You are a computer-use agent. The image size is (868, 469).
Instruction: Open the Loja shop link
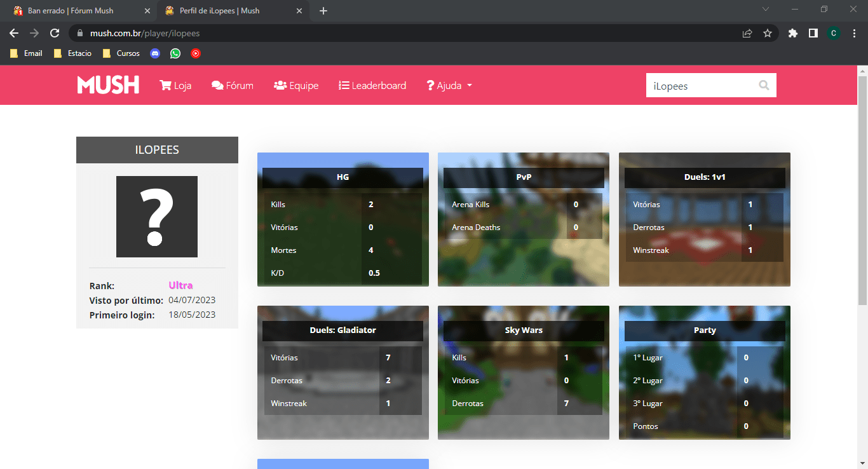175,85
